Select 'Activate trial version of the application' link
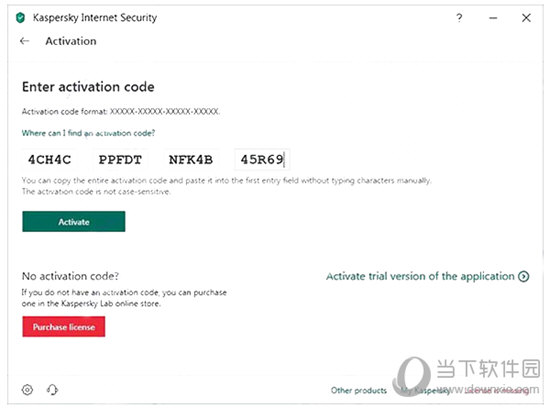Viewport: 550px width, 408px height. (420, 276)
